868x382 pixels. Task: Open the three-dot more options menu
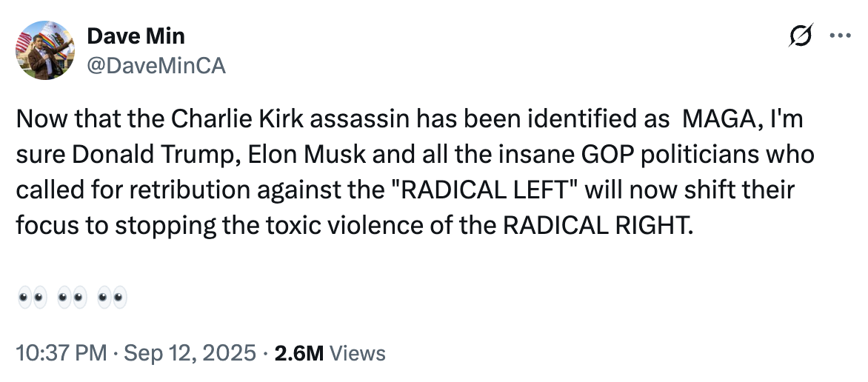click(x=840, y=36)
